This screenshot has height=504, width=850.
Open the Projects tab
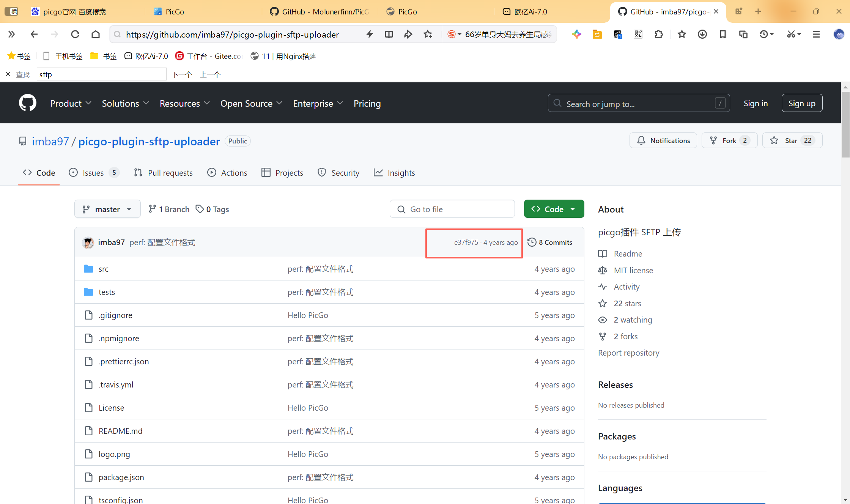[282, 173]
